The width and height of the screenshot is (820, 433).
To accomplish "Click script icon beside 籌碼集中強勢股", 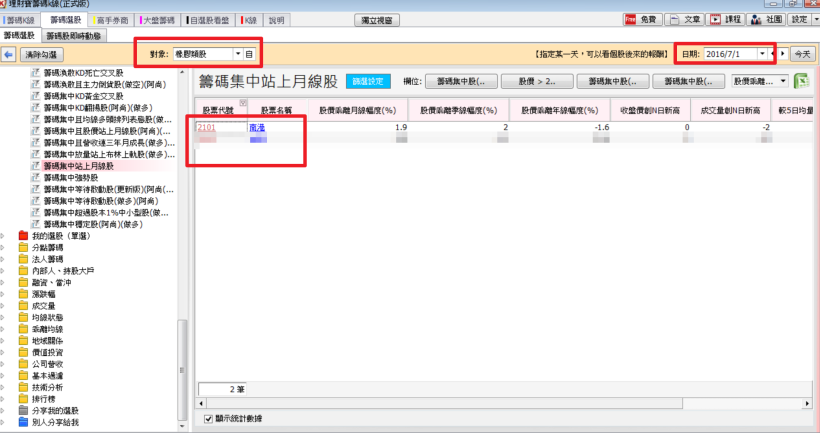I will (x=36, y=177).
